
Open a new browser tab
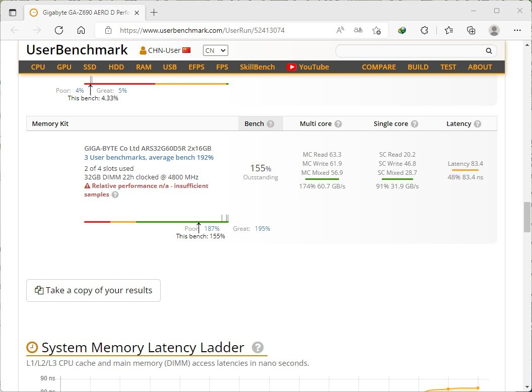[x=154, y=13]
